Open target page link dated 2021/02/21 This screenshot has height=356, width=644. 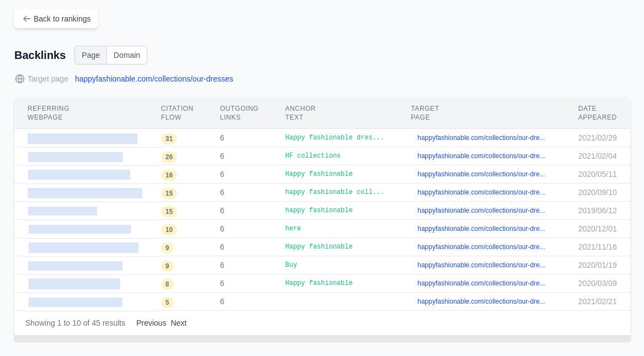(481, 301)
